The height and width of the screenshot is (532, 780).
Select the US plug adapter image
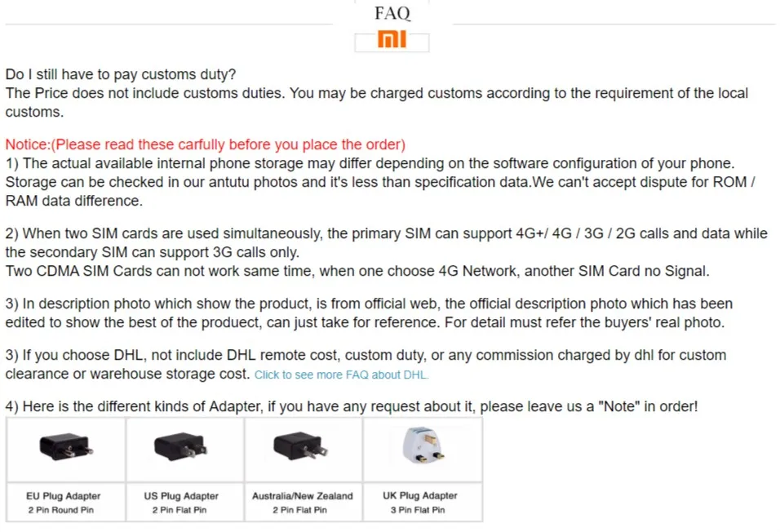(181, 446)
